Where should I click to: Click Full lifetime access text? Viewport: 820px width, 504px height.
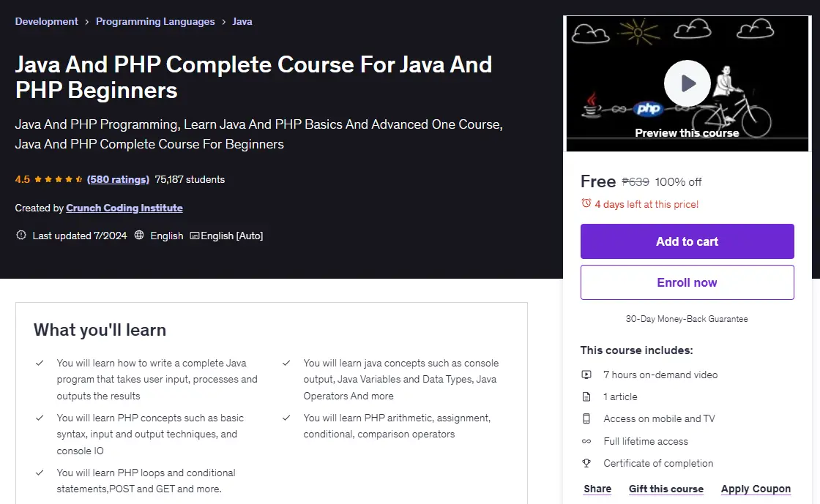646,441
